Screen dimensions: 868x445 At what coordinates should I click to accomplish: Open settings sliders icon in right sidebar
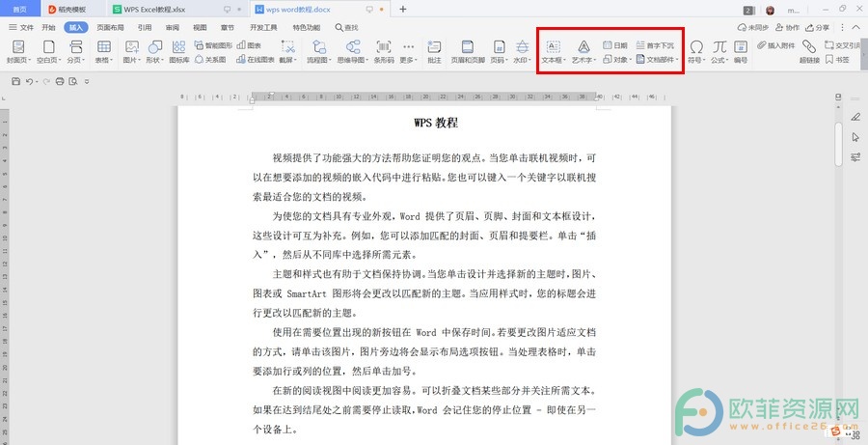[855, 156]
